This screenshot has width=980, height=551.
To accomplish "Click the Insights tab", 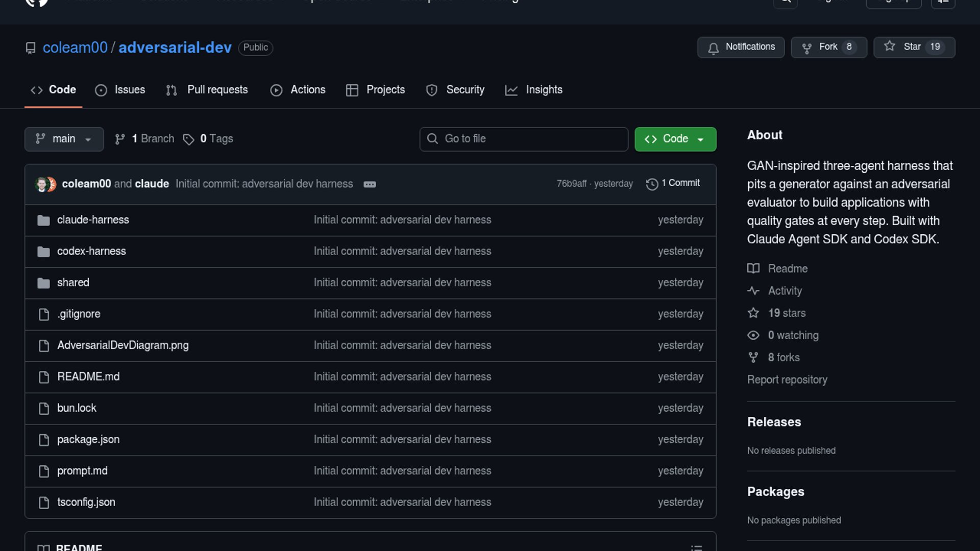I will click(x=533, y=90).
